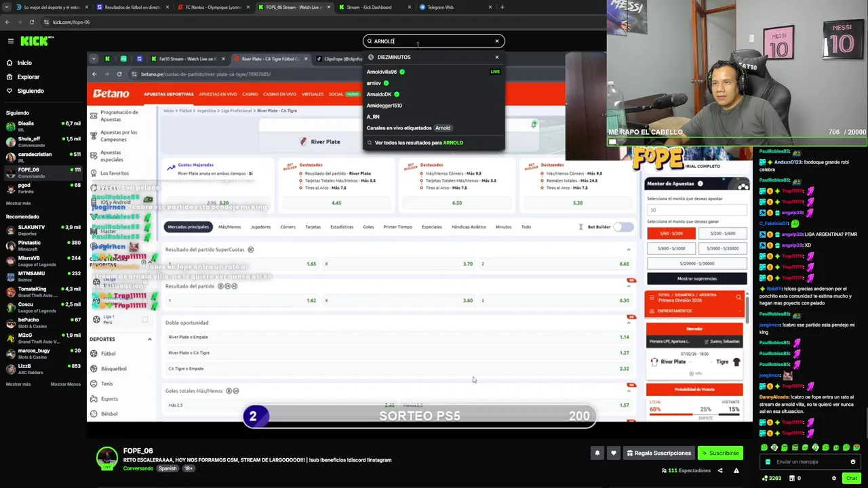Collapse Resultado del partido SuperCuotas section
This screenshot has width=868, height=488.
629,250
